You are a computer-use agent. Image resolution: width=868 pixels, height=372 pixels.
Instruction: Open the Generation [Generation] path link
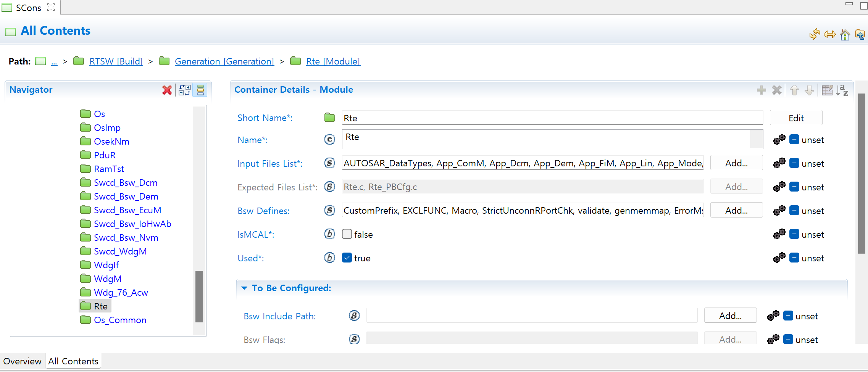point(224,61)
